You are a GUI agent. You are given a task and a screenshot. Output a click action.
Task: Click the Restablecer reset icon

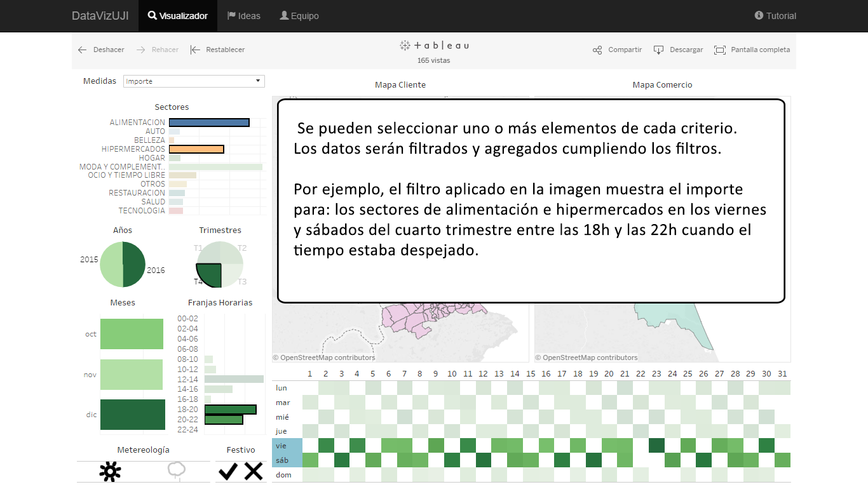click(x=195, y=50)
